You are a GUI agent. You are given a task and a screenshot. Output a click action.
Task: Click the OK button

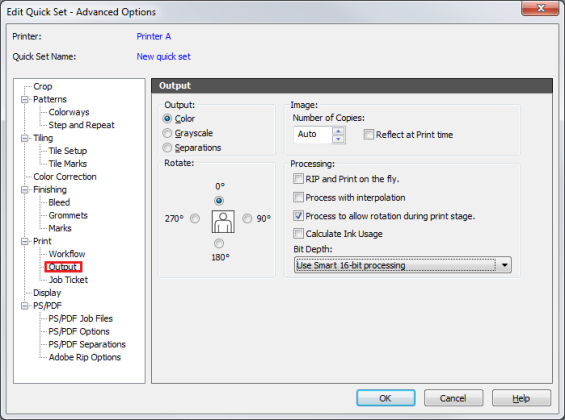pyautogui.click(x=386, y=398)
